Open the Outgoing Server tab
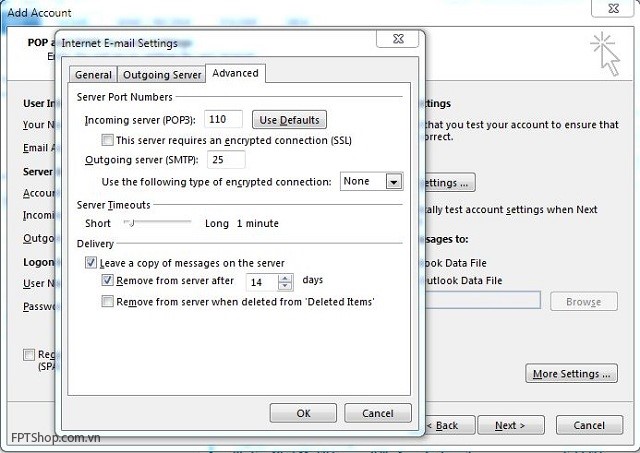640x453 pixels. click(161, 75)
